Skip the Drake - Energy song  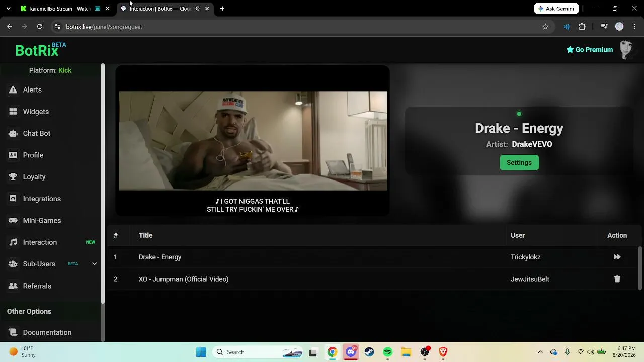pyautogui.click(x=617, y=257)
